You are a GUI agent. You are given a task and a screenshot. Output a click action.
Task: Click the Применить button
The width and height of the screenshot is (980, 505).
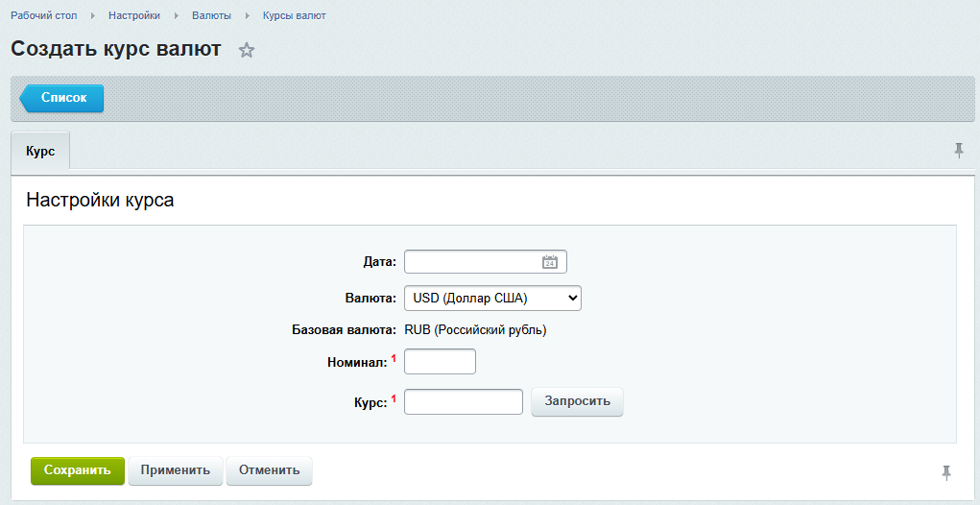point(175,470)
